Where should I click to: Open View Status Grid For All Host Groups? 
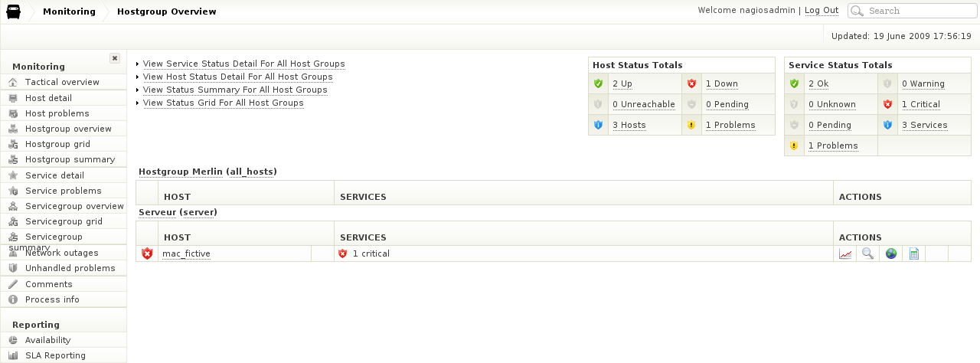point(223,103)
